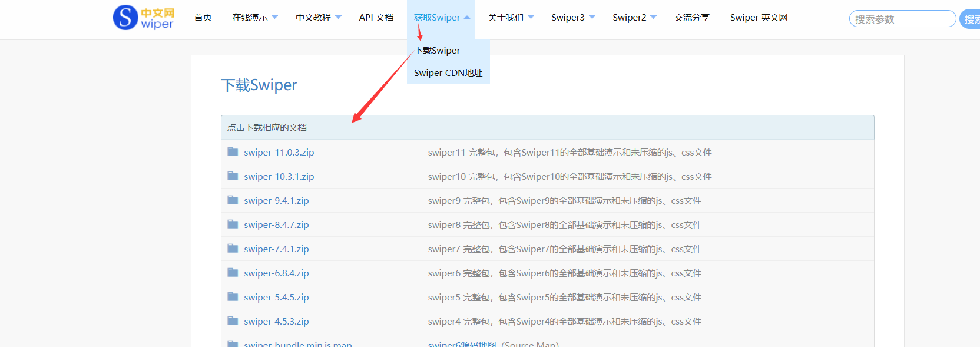Select Swiper CDN地址 in the dropdown
The image size is (980, 347).
point(448,73)
